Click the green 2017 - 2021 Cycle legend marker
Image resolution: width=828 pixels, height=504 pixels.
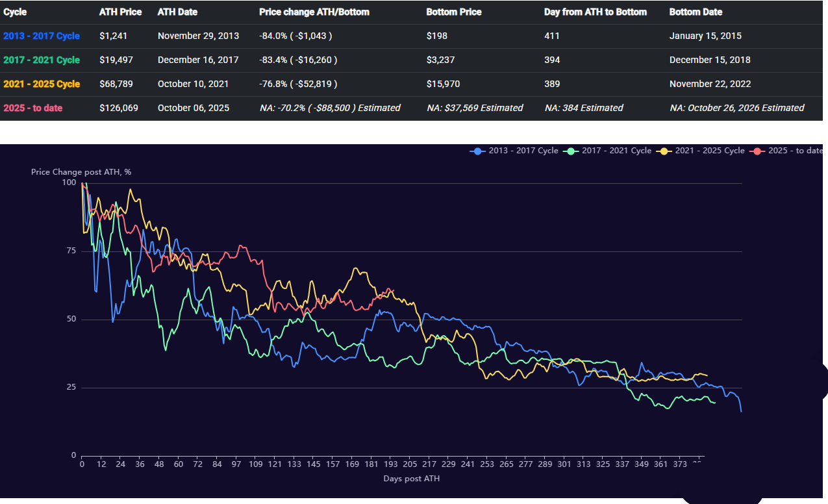pos(570,151)
